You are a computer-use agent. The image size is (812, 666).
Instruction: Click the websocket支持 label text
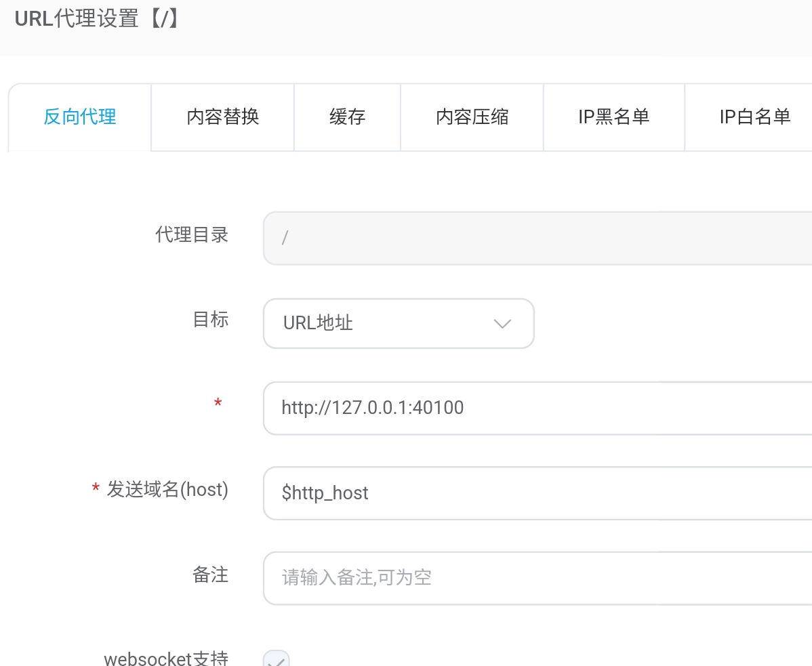click(x=166, y=659)
